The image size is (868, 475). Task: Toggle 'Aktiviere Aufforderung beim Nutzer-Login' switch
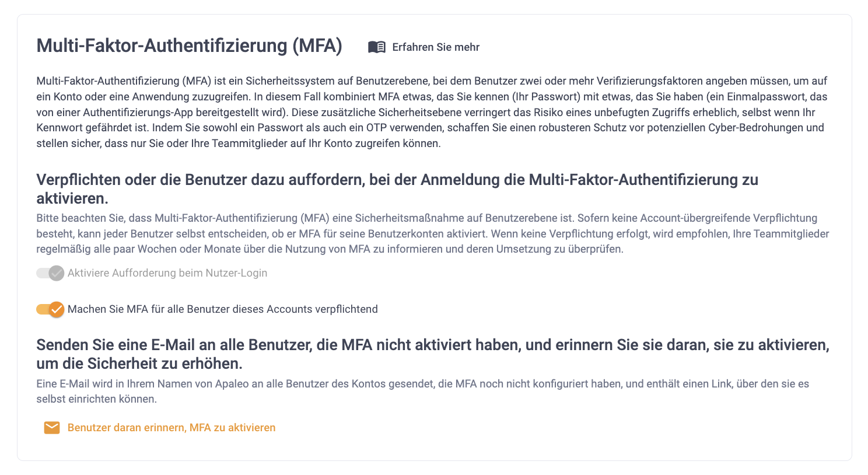pos(50,273)
